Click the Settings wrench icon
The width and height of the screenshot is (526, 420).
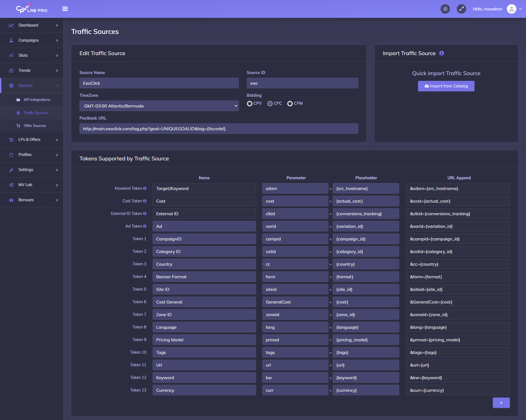pos(11,170)
